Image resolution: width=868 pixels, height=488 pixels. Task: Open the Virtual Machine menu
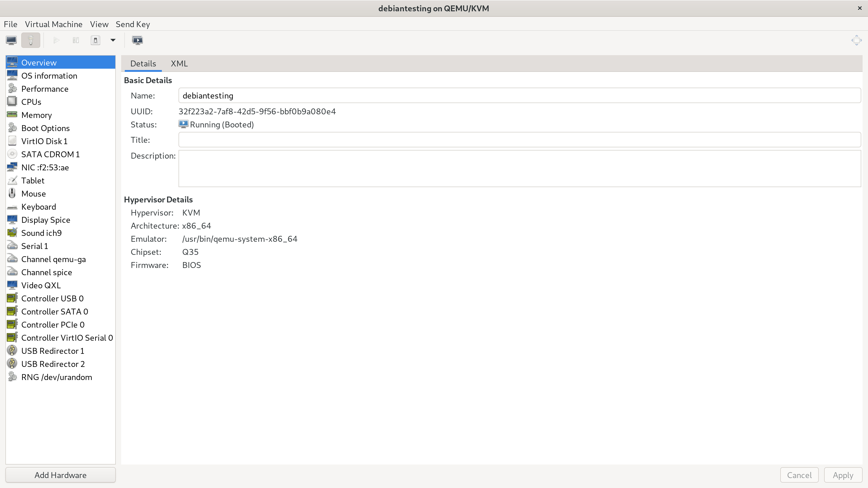54,24
